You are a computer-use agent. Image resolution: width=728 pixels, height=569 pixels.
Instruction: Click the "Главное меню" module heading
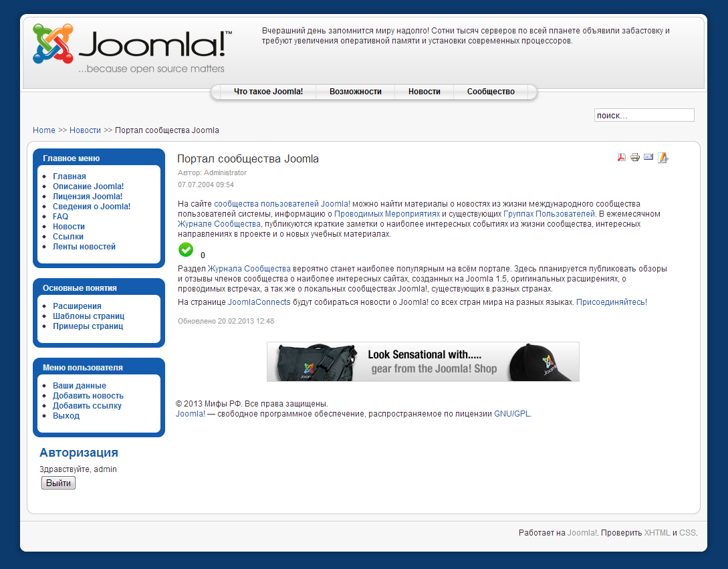tap(71, 158)
